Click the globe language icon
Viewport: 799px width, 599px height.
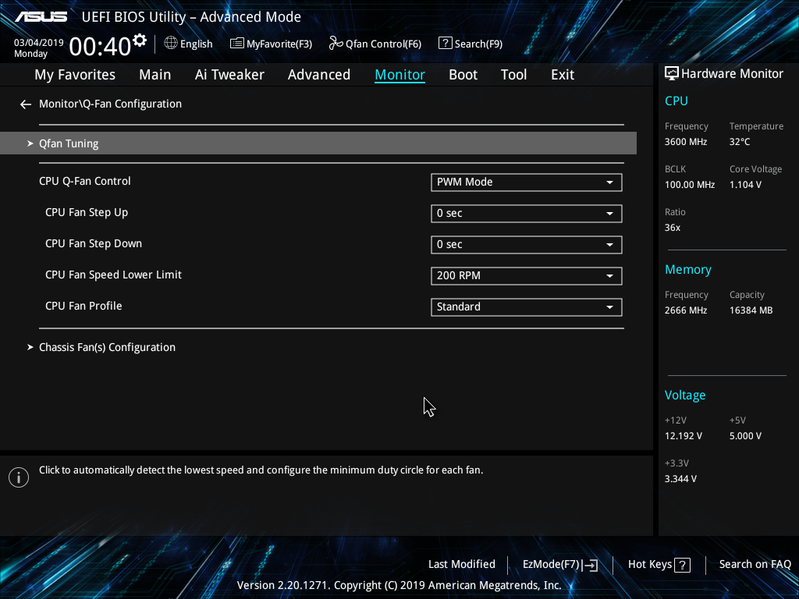171,43
